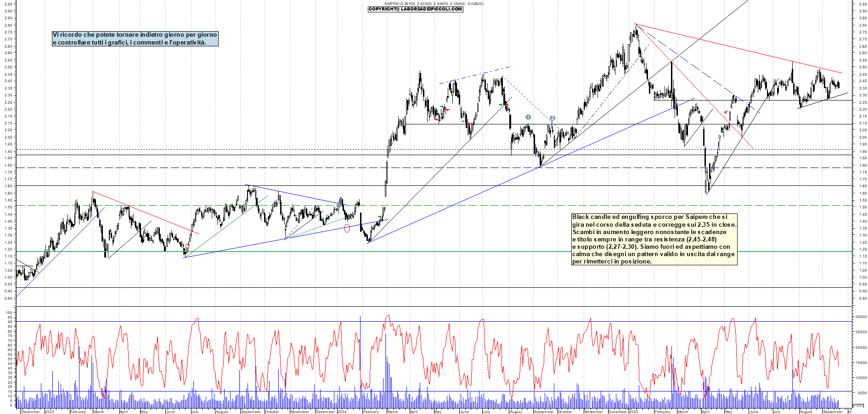The width and height of the screenshot is (868, 414).
Task: Click the 100 oscillator scale label
Action: pos(9,313)
